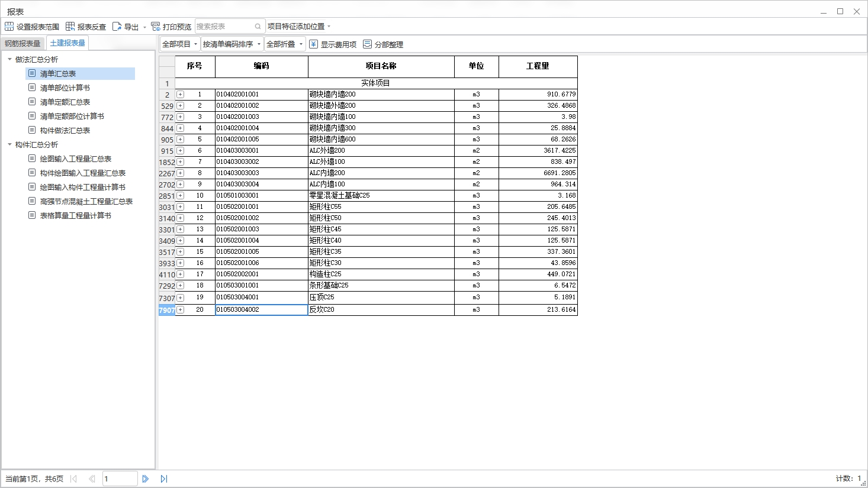Screen dimensions: 868x488
Task: Select code cell 010403003001
Action: 262,151
